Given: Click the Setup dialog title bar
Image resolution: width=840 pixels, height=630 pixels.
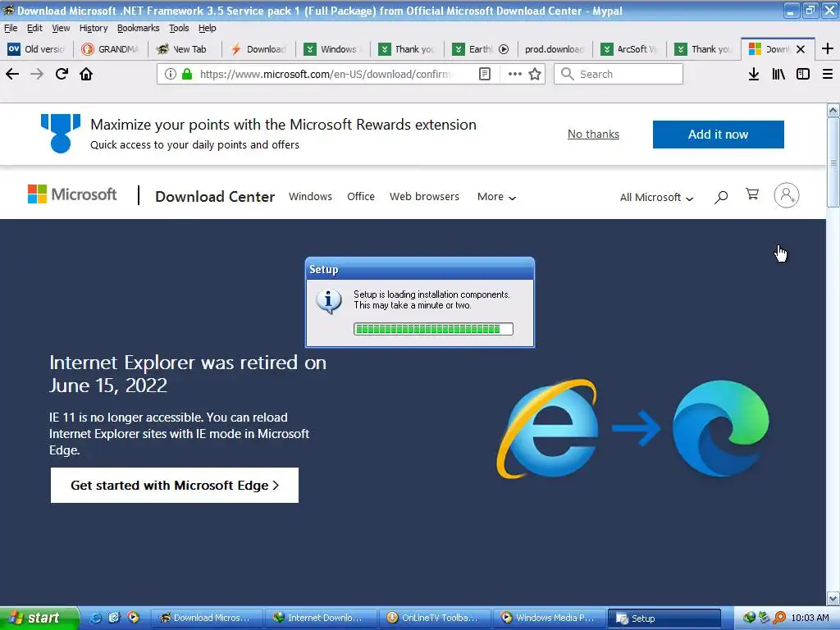Looking at the screenshot, I should (x=420, y=269).
